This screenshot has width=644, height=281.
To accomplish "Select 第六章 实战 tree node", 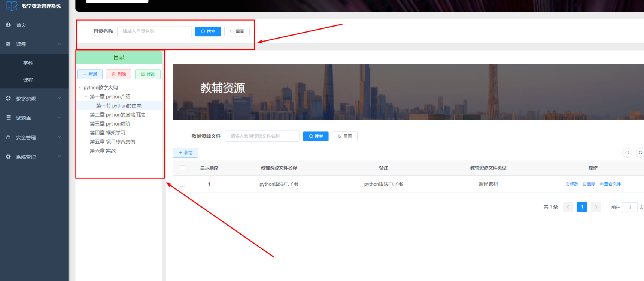I will tap(103, 151).
